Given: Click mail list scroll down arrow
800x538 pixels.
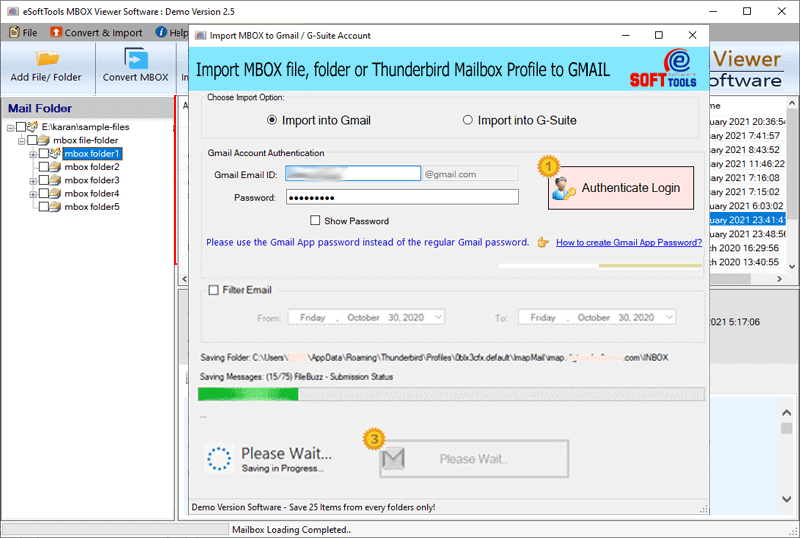Looking at the screenshot, I should [x=791, y=266].
